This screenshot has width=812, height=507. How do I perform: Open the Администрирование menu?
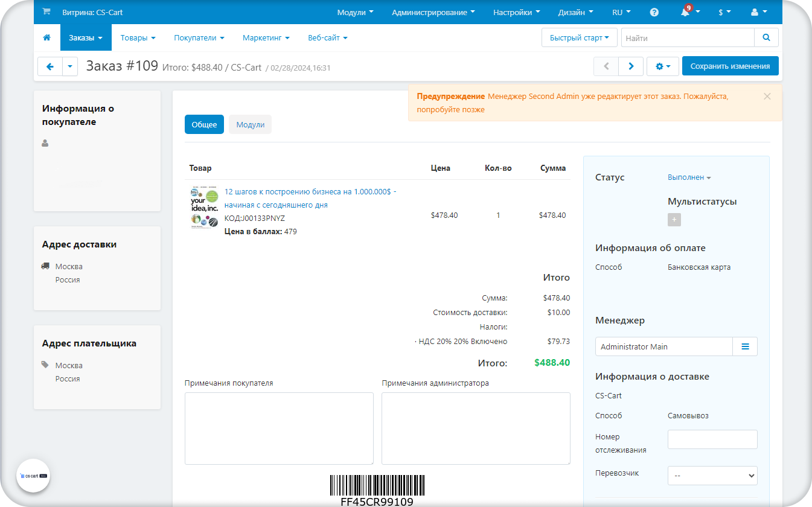433,12
